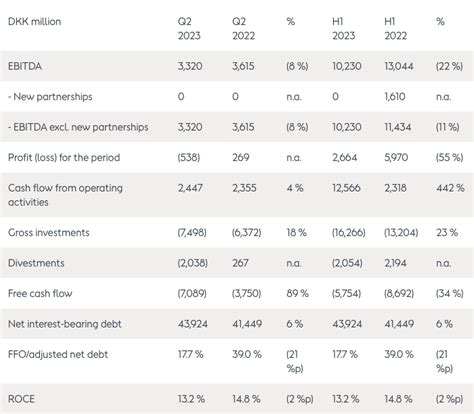Click the ROCE row label
This screenshot has height=414, width=474.
(21, 399)
